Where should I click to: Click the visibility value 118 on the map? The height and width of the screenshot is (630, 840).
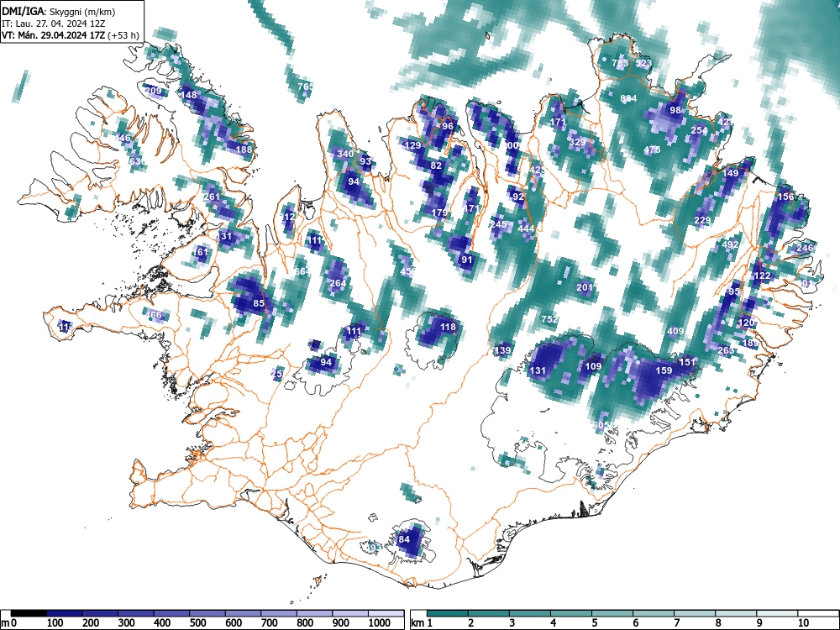tap(448, 327)
